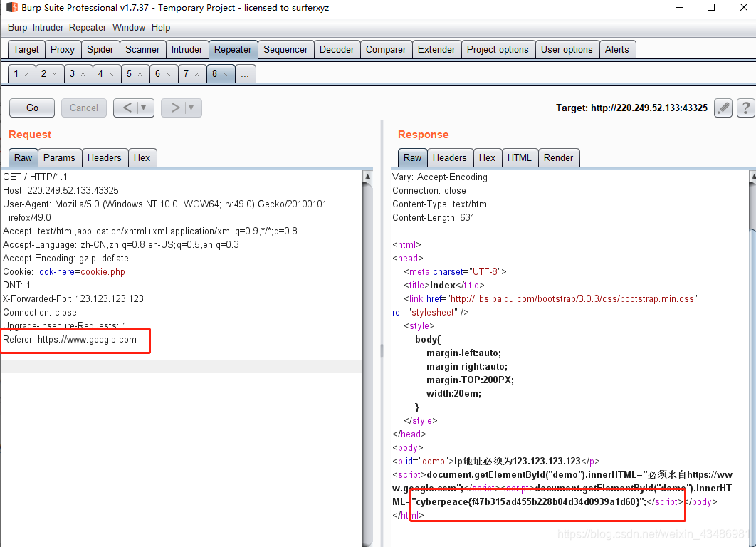
Task: Switch to Request Hex tab
Action: [x=142, y=157]
